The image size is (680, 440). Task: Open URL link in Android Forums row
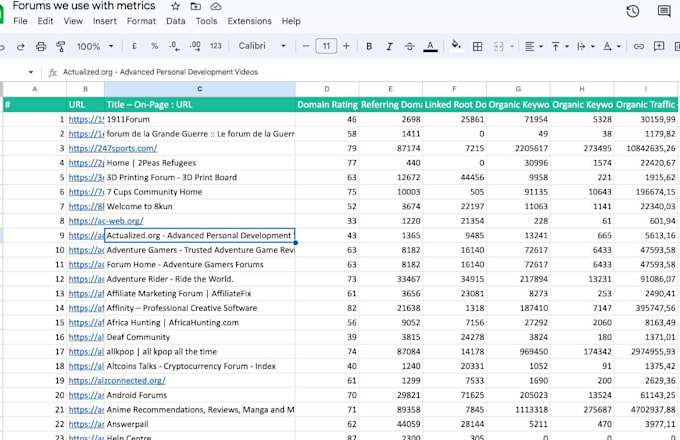[86, 395]
